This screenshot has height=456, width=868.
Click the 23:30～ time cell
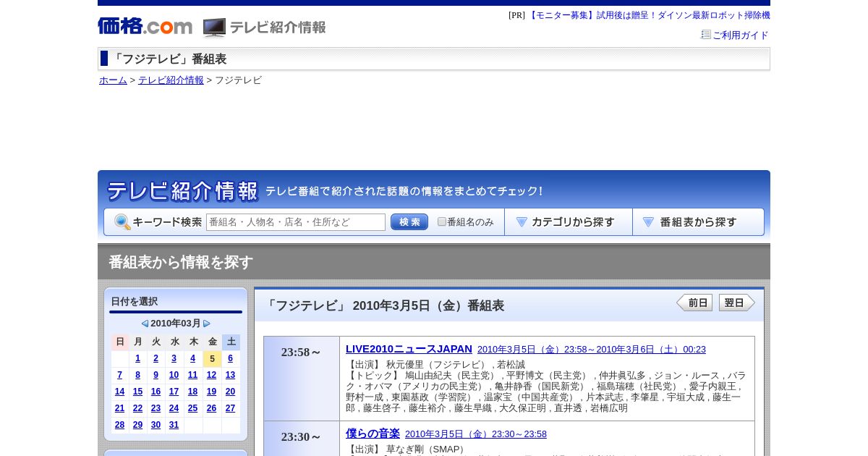(x=302, y=439)
